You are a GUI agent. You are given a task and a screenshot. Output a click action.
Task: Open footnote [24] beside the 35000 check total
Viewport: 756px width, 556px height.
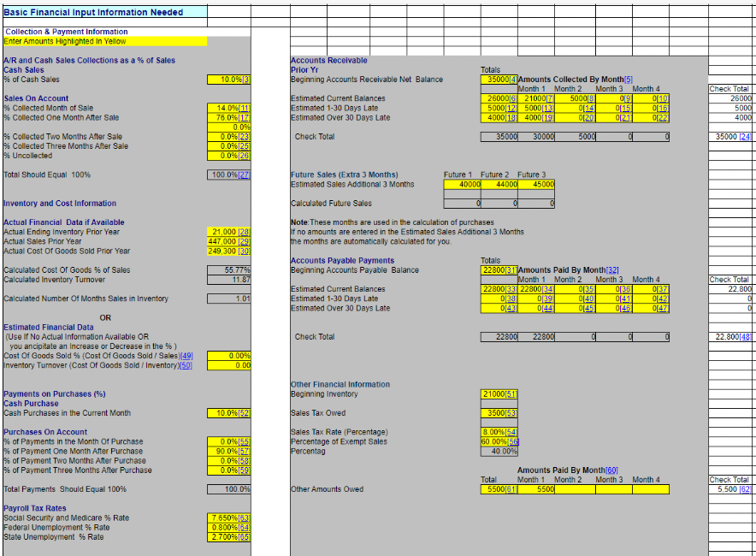pyautogui.click(x=746, y=137)
